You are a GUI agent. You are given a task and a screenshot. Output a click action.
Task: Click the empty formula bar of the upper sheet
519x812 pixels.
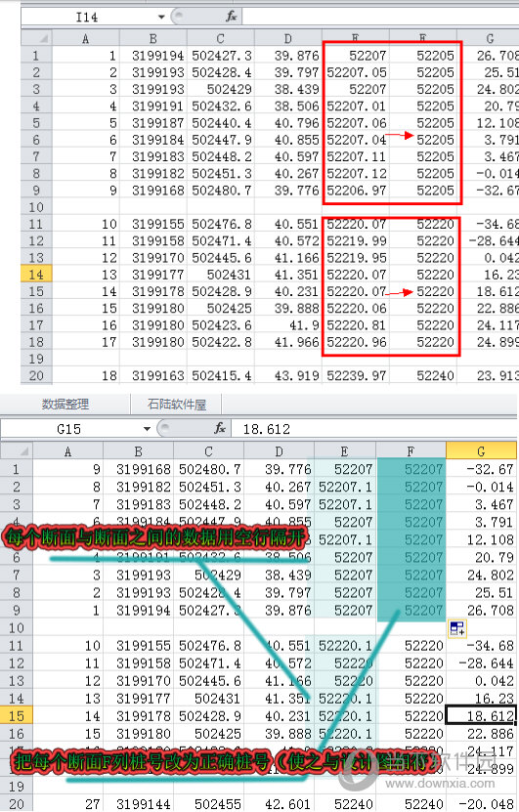pyautogui.click(x=380, y=17)
